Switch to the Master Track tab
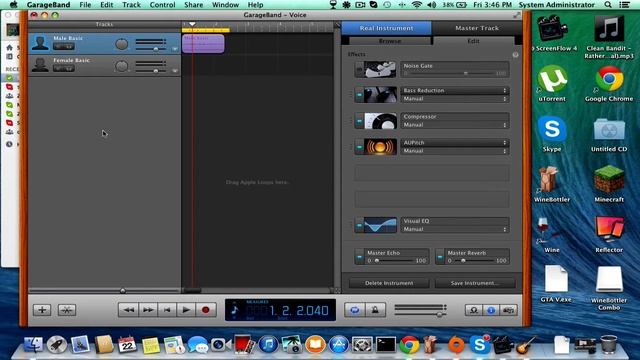This screenshot has width=640, height=360. tap(477, 28)
